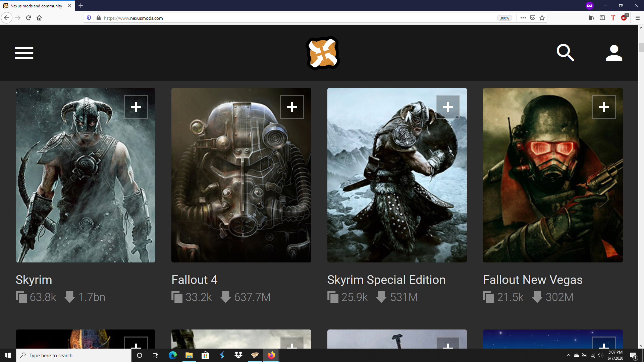
Task: Click Skyrim Special Edition's 531M downloads count
Action: [397, 297]
